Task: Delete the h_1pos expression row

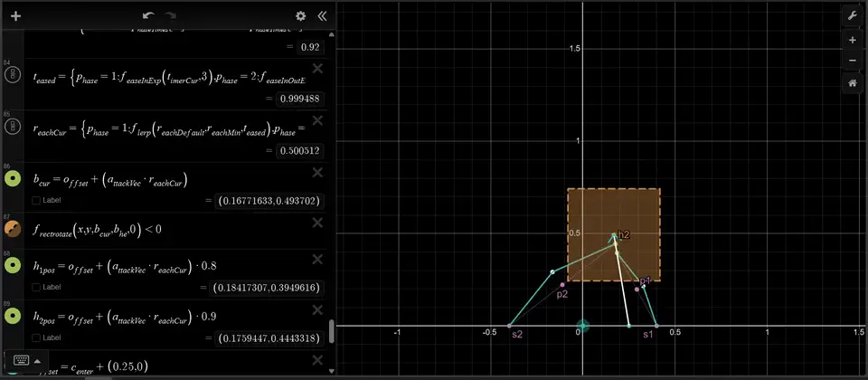Action: tap(317, 260)
